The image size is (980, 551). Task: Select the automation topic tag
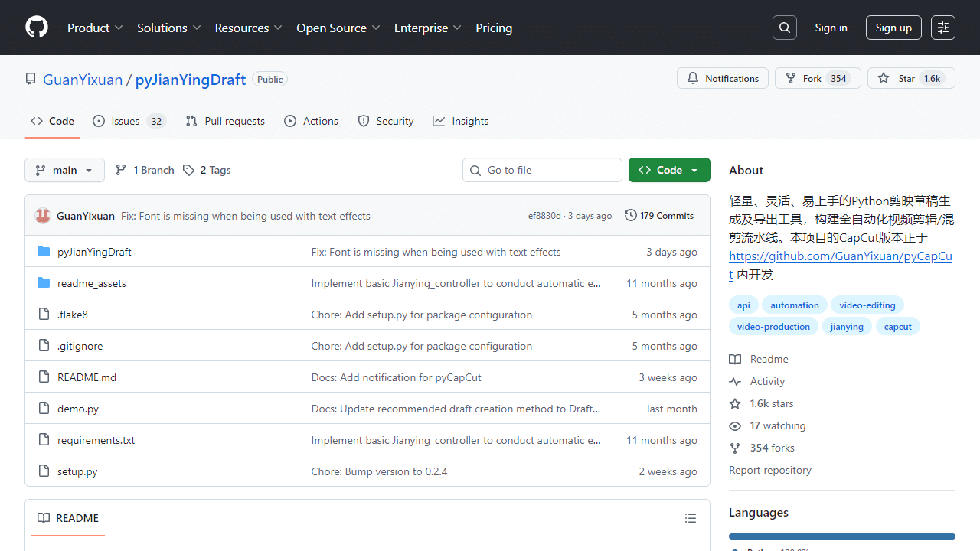click(795, 305)
